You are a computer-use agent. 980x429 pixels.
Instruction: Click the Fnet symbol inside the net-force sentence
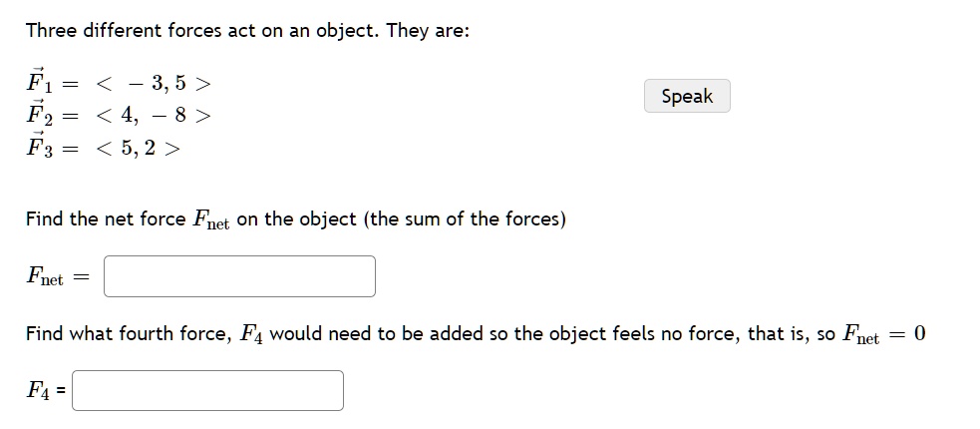click(x=210, y=220)
